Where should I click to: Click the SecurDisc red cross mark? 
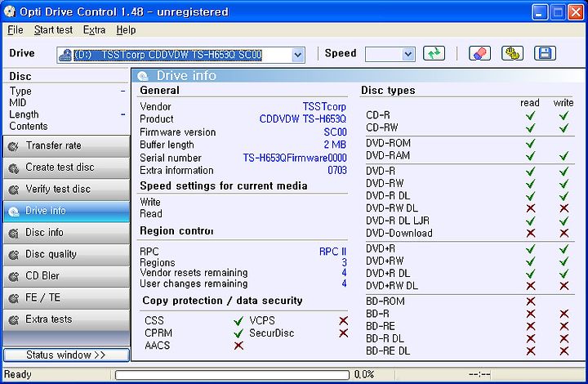pyautogui.click(x=344, y=333)
